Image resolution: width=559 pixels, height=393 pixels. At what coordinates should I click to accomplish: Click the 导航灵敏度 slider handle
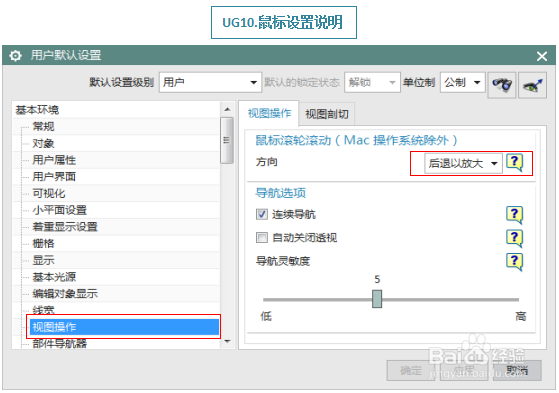tap(377, 299)
